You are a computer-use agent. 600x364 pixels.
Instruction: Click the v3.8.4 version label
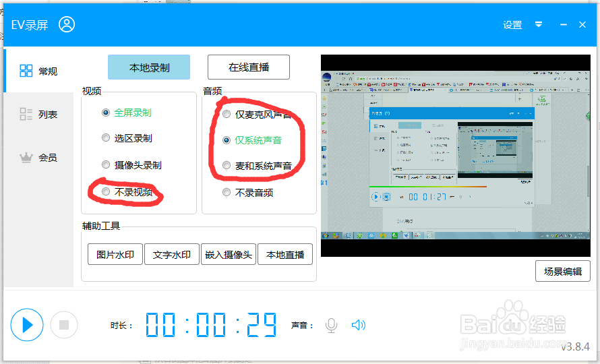coord(576,346)
